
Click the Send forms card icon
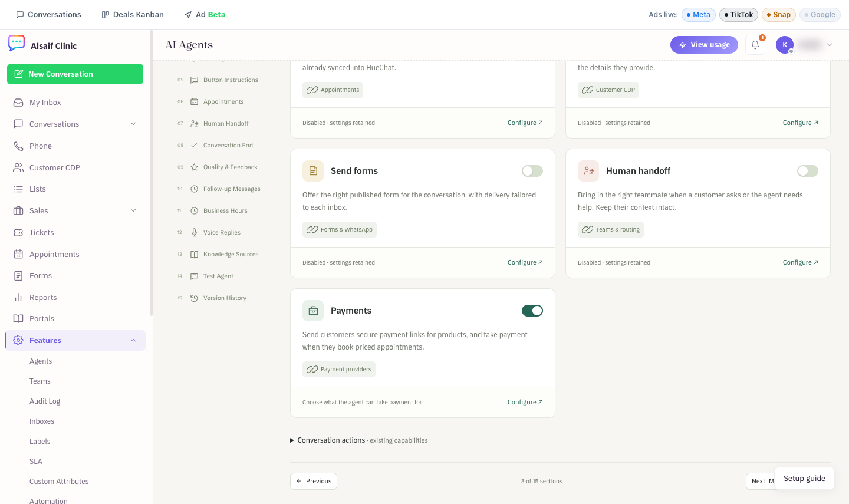pos(313,171)
